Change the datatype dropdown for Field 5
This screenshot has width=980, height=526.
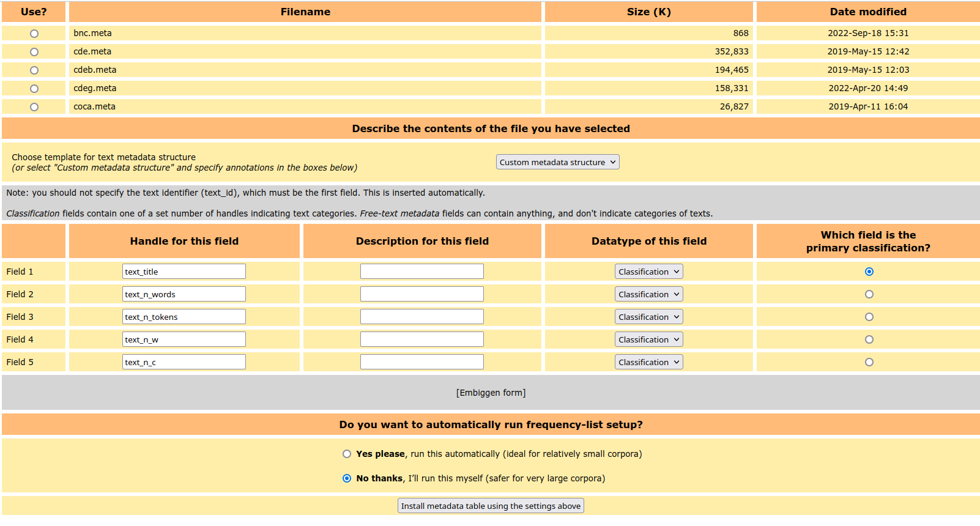point(648,362)
